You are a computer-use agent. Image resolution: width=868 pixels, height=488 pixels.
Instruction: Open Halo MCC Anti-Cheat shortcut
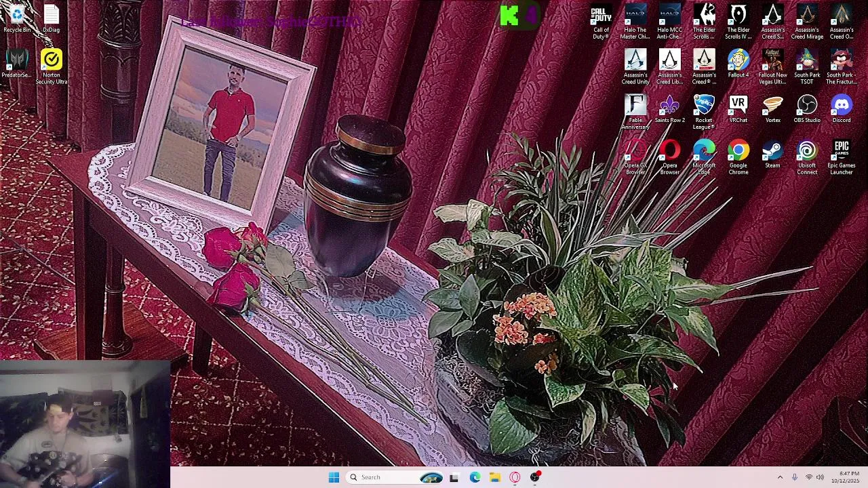[x=669, y=22]
